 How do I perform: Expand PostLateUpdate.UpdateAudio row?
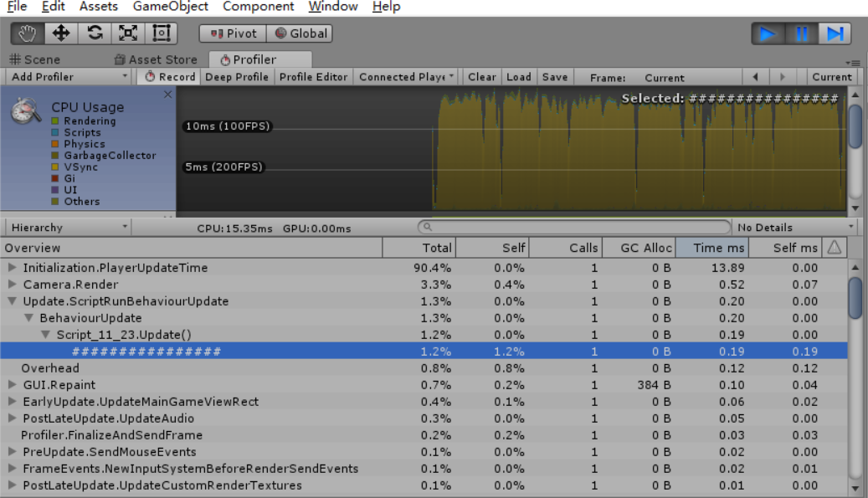pos(12,418)
